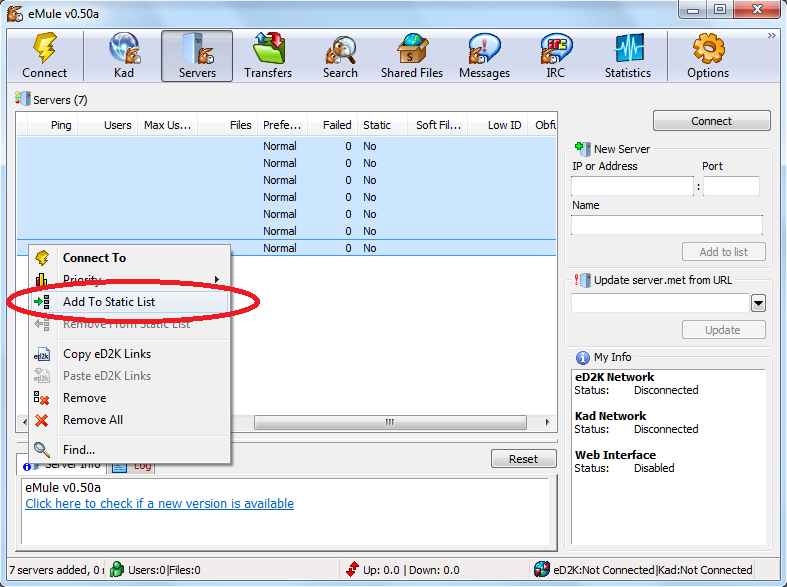Open the Shared Files page
The height and width of the screenshot is (587, 787).
tap(412, 55)
